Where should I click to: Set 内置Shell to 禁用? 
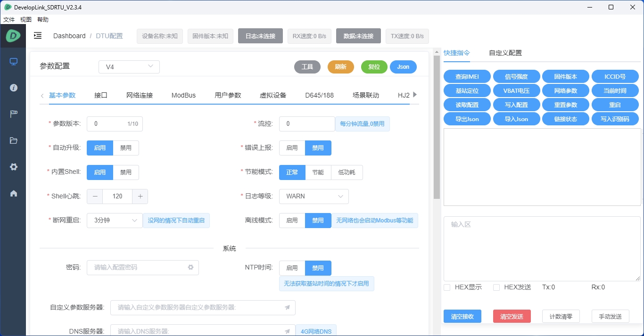(x=126, y=172)
